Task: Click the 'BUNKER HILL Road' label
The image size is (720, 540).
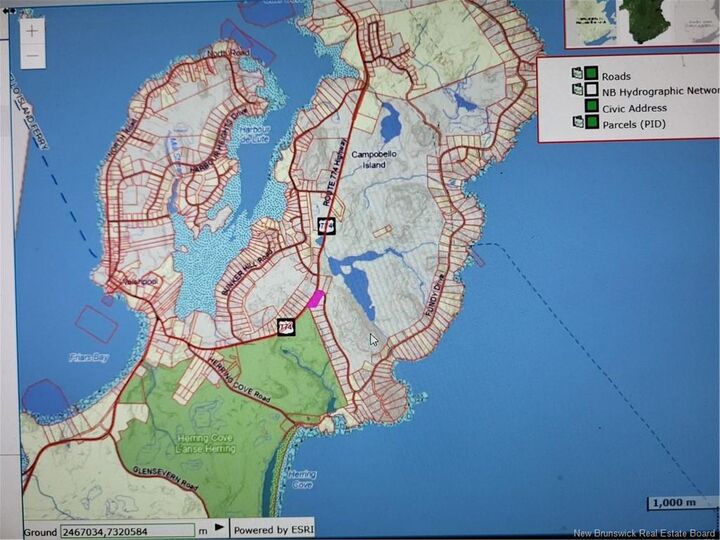Action: tap(247, 272)
